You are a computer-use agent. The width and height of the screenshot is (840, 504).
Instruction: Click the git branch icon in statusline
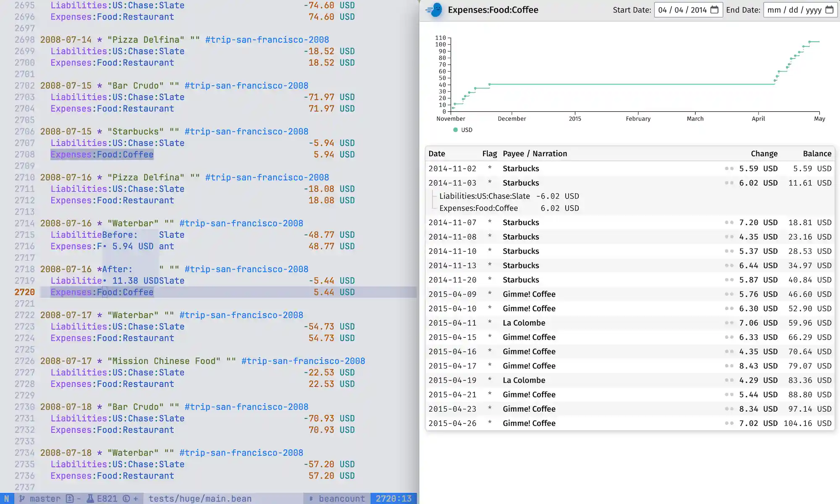coord(22,499)
